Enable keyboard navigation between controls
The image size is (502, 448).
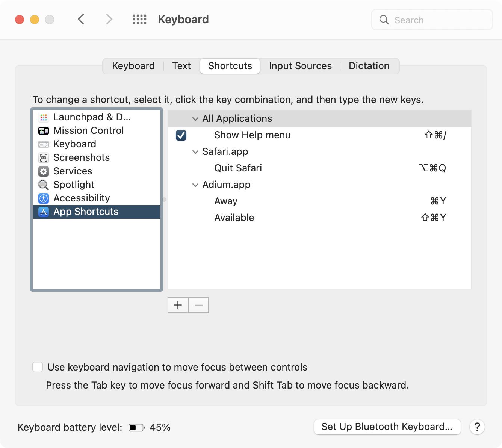click(38, 367)
